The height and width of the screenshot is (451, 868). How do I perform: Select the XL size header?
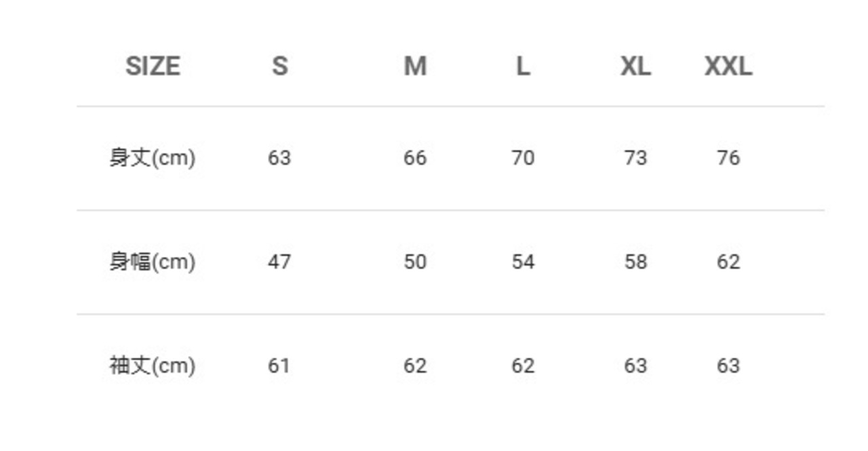point(635,66)
